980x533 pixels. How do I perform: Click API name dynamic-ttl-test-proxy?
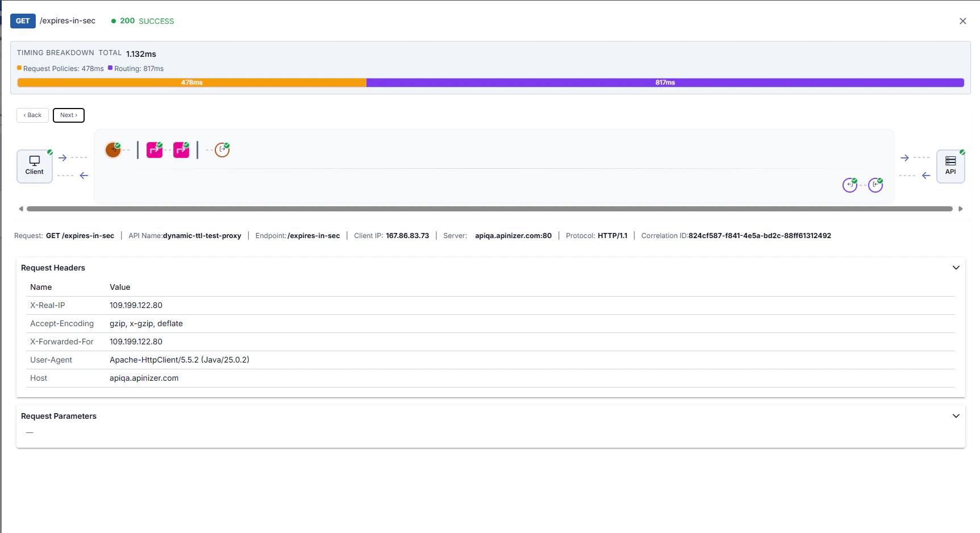[x=202, y=236]
